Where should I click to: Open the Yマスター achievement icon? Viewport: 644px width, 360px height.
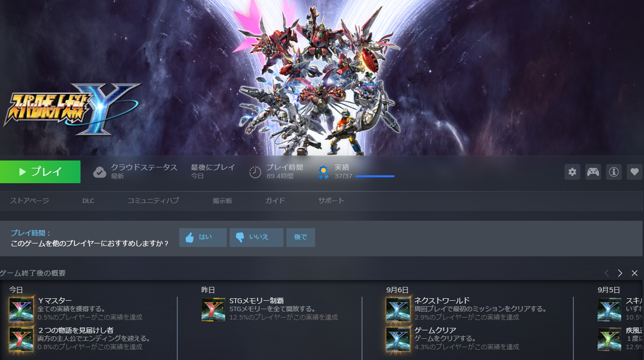(x=21, y=310)
